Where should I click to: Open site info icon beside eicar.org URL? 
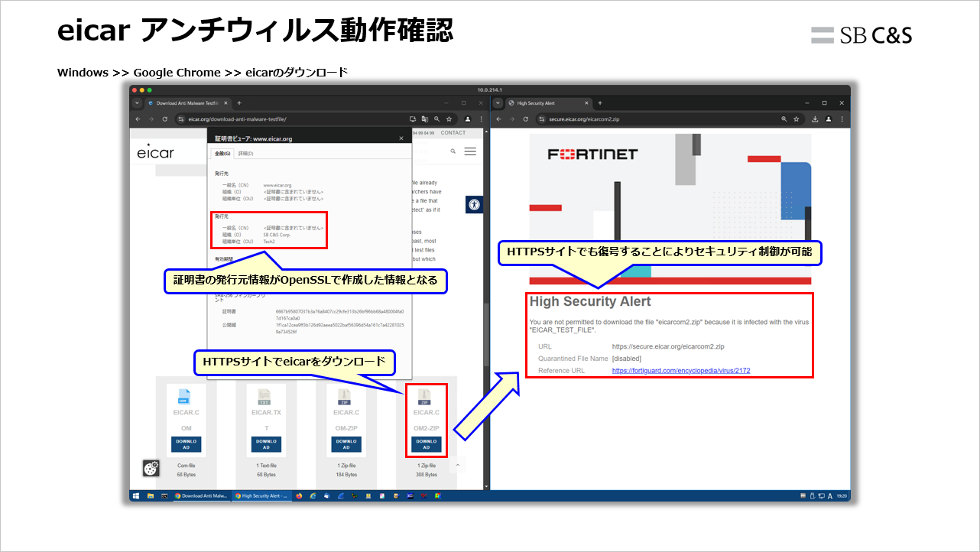(181, 119)
